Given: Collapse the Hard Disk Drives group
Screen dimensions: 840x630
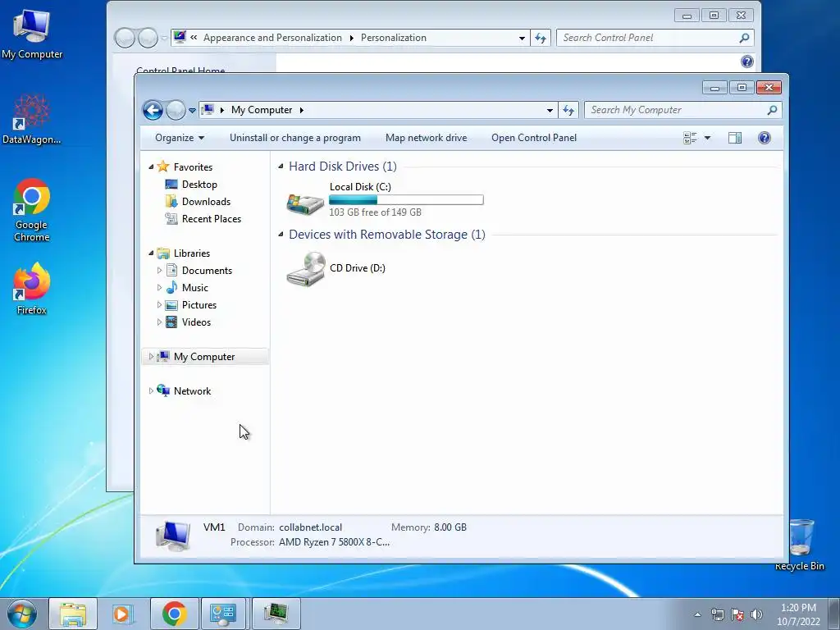Looking at the screenshot, I should click(x=281, y=167).
